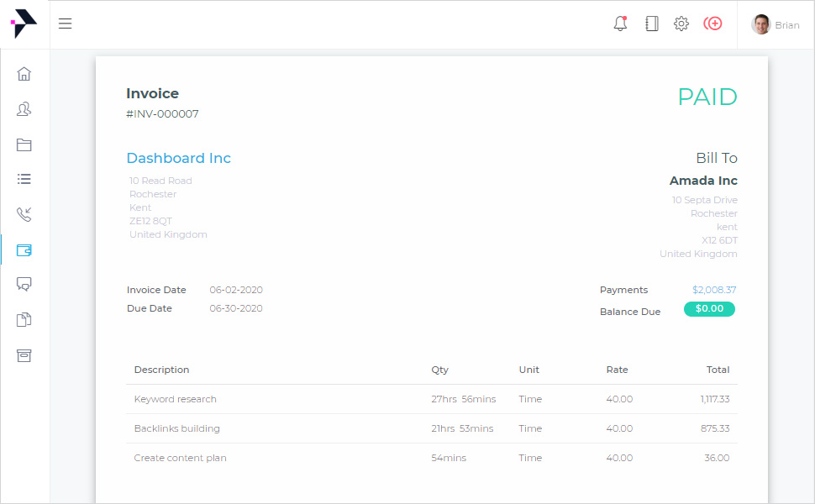The width and height of the screenshot is (815, 504).
Task: Click the Dashboard Inc company link
Action: tap(178, 158)
